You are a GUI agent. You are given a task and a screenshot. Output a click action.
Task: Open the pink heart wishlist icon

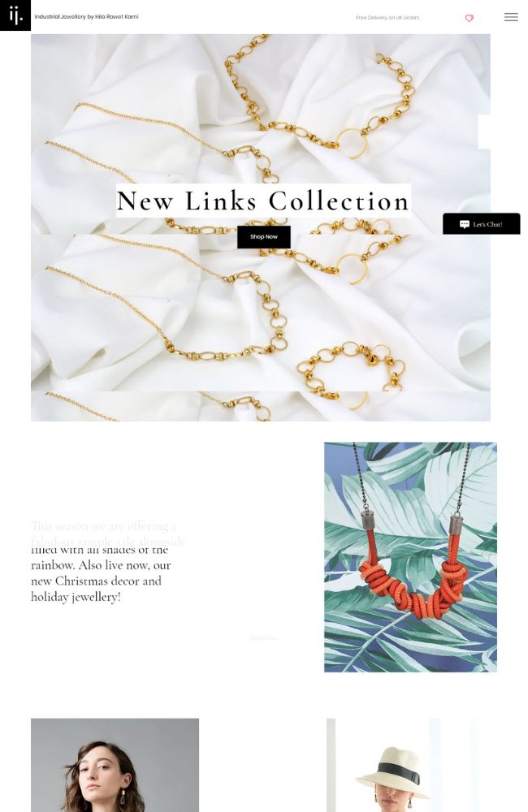[469, 18]
